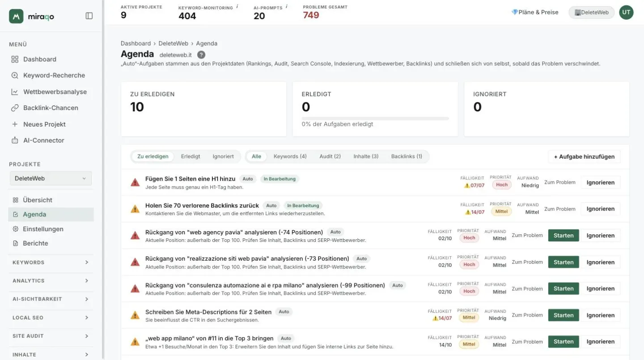Viewport: 644px width, 360px height.
Task: Expand the AI-SICHTBARKEIT section
Action: click(x=51, y=299)
